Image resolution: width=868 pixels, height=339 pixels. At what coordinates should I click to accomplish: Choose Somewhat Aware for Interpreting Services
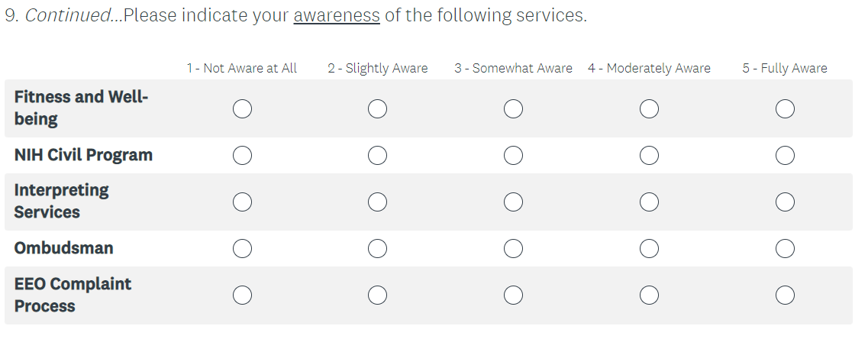point(513,202)
